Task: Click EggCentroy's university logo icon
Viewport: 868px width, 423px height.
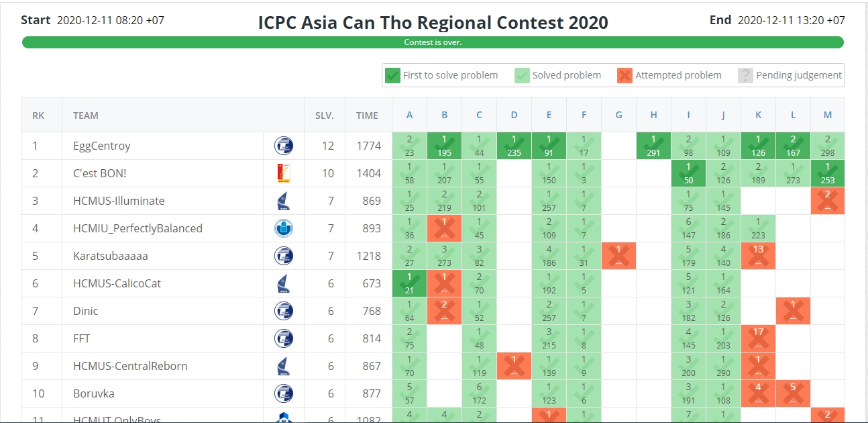Action: coord(284,146)
